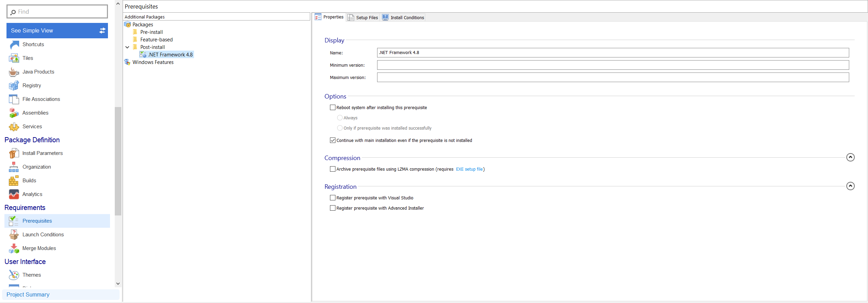
Task: Click the Tiles icon in sidebar
Action: coord(14,58)
